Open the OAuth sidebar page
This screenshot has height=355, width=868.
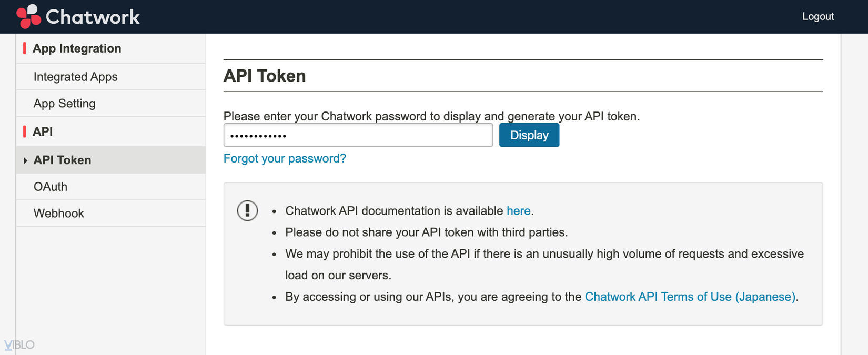[51, 187]
